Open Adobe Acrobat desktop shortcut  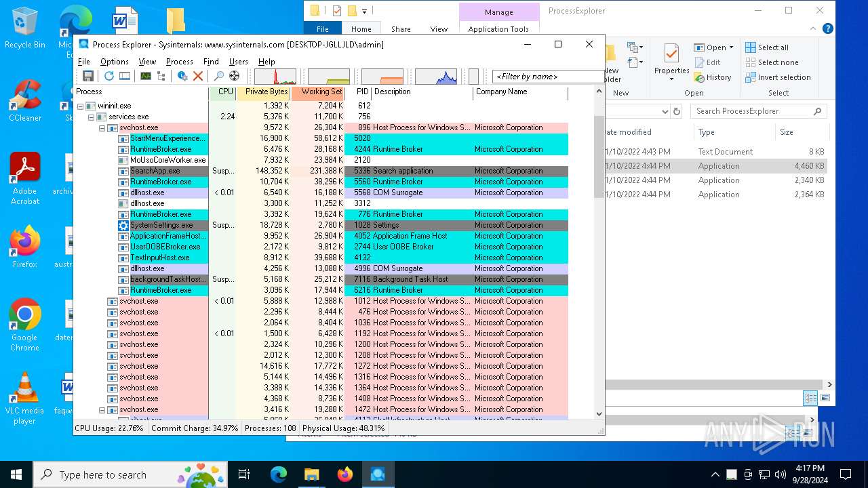pyautogui.click(x=25, y=179)
